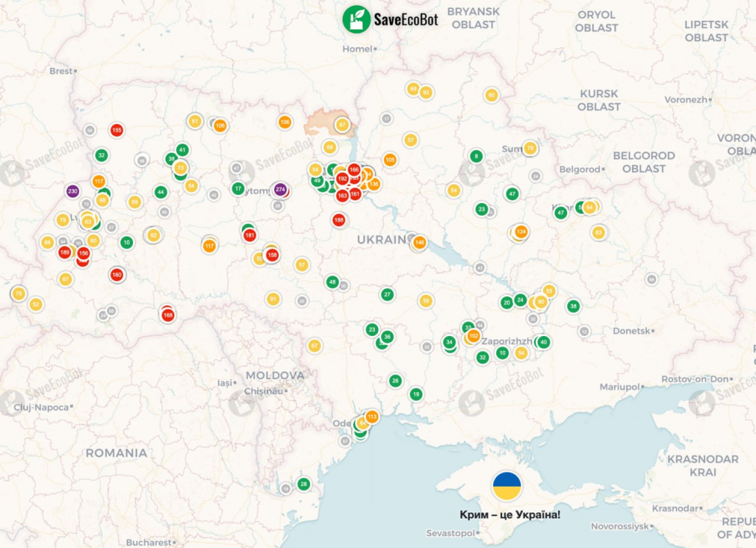Click the yellow 52 marker
This screenshot has width=756, height=548.
35,304
